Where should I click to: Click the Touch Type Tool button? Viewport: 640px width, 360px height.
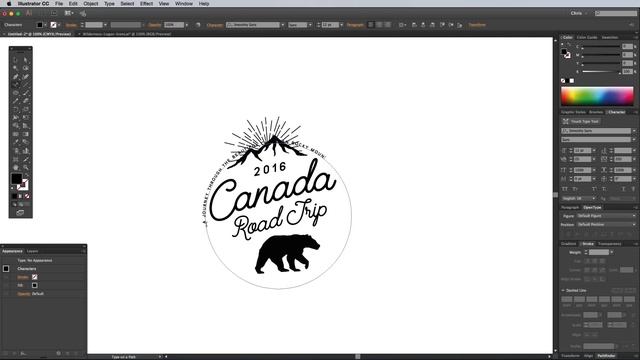point(580,121)
